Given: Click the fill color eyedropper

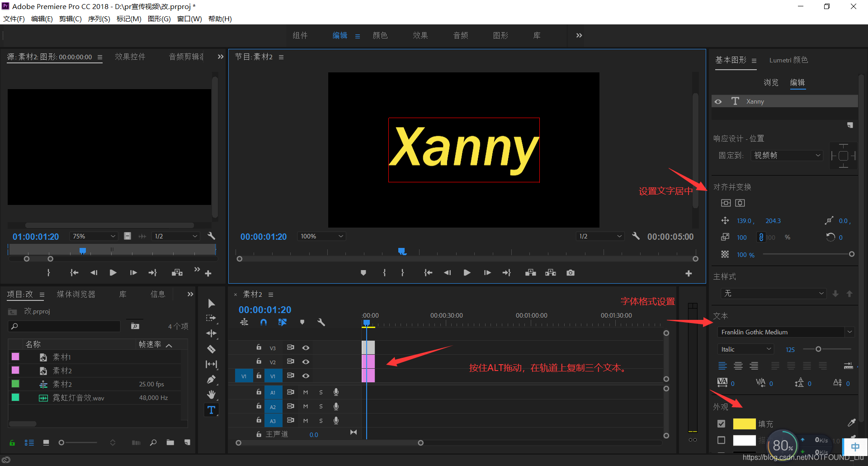Looking at the screenshot, I should coord(851,423).
